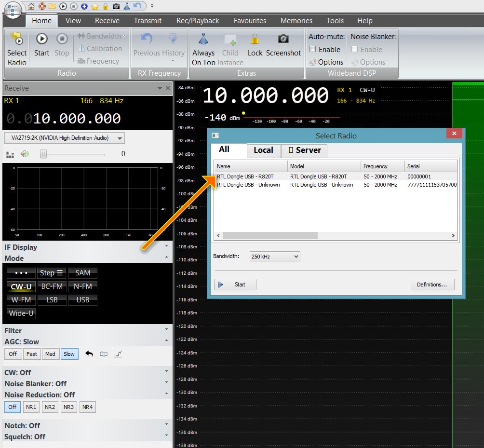Viewport: 484px width, 448px height.
Task: Set AGC speed to Fast
Action: (x=32, y=354)
